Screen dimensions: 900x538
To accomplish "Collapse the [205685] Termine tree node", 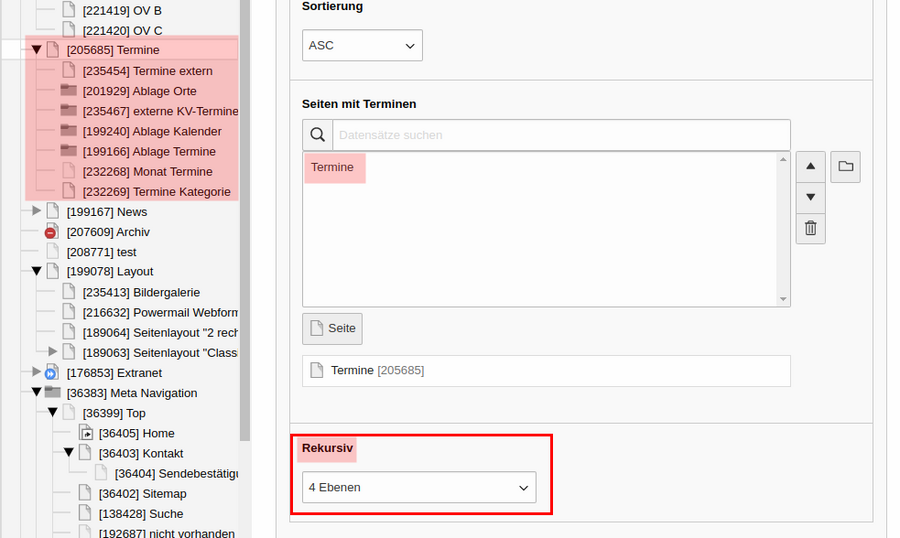I will 36,50.
